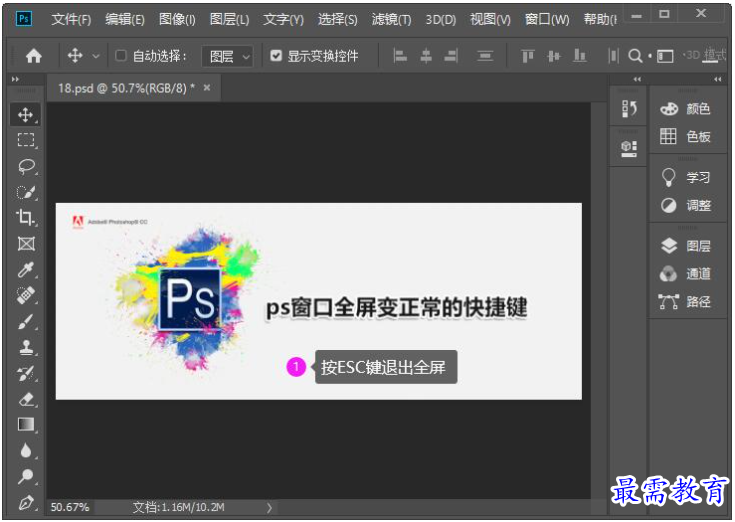Image resolution: width=735 pixels, height=522 pixels.
Task: Open the 编辑(E) menu
Action: (x=125, y=20)
